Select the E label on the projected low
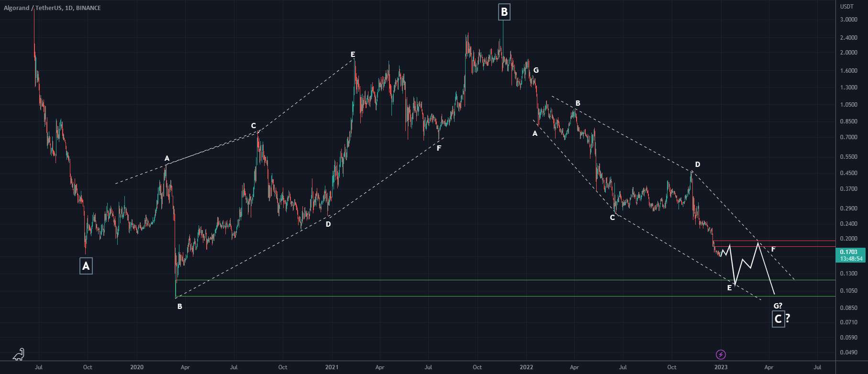This screenshot has width=868, height=374. pyautogui.click(x=729, y=288)
